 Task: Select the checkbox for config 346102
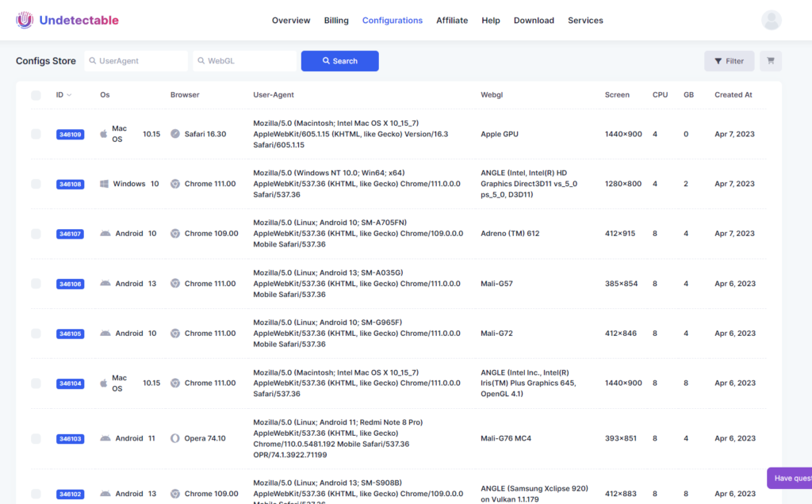click(36, 494)
